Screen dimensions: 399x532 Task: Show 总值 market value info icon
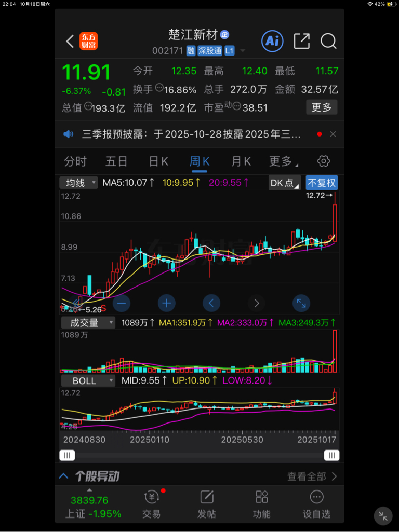[x=88, y=106]
